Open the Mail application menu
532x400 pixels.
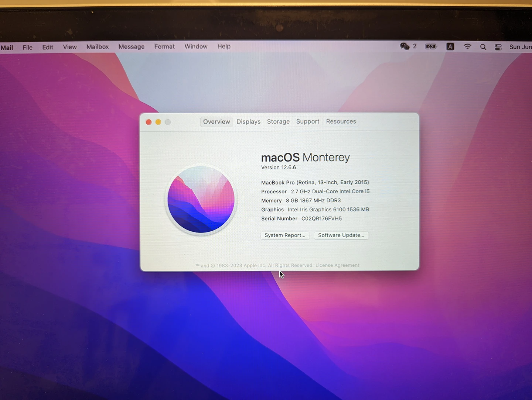pos(7,48)
